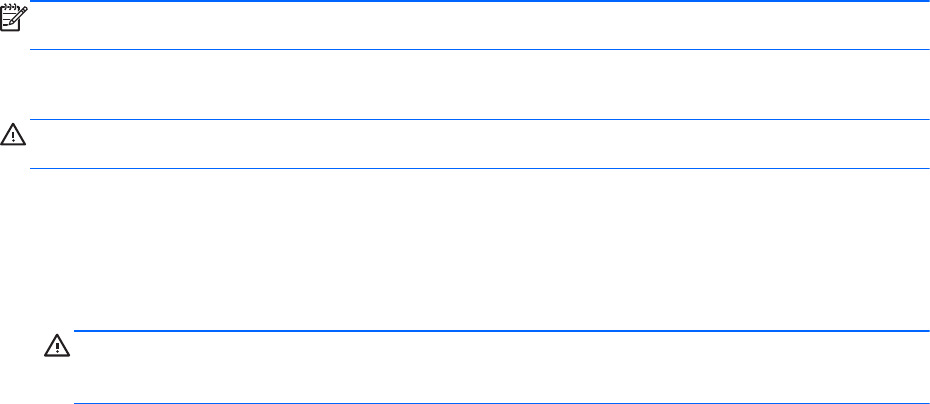The width and height of the screenshot is (930, 404).
Task: Click the thin blue rule under the note section
Action: 479,49
